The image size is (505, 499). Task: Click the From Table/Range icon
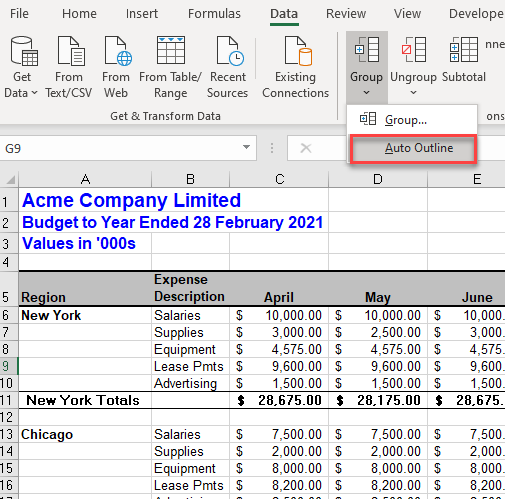pyautogui.click(x=171, y=51)
